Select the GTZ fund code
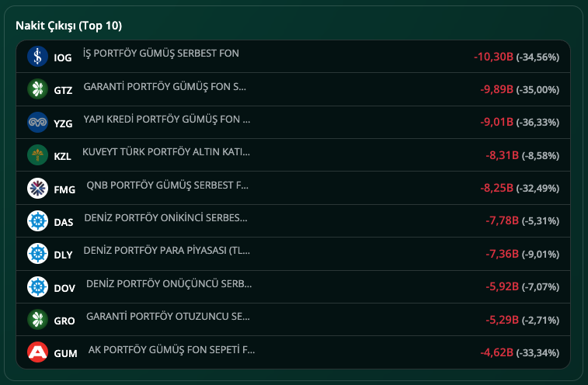The height and width of the screenshot is (385, 588). (x=63, y=90)
